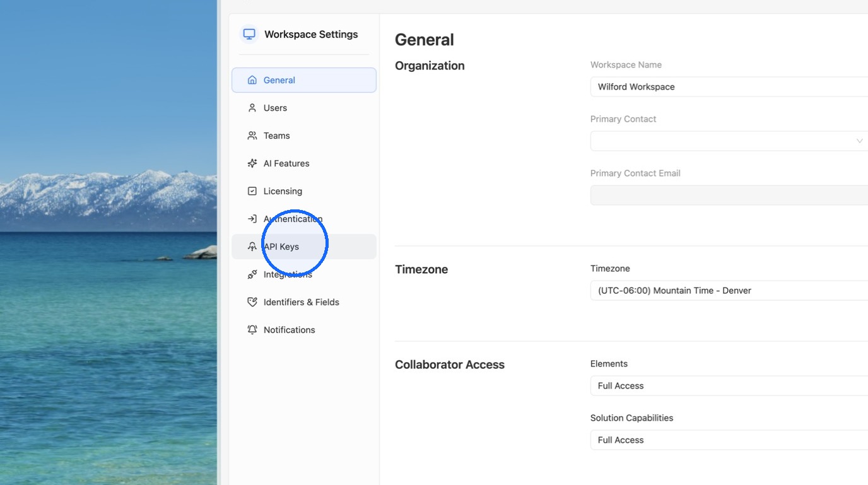Open the Solution Capabilities access dropdown
Image resolution: width=868 pixels, height=485 pixels.
(x=729, y=440)
